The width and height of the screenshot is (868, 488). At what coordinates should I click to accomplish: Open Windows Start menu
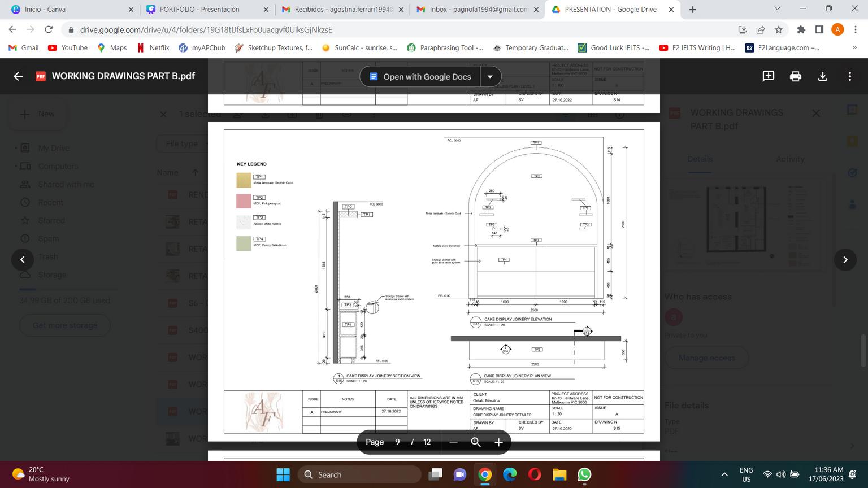tap(283, 474)
